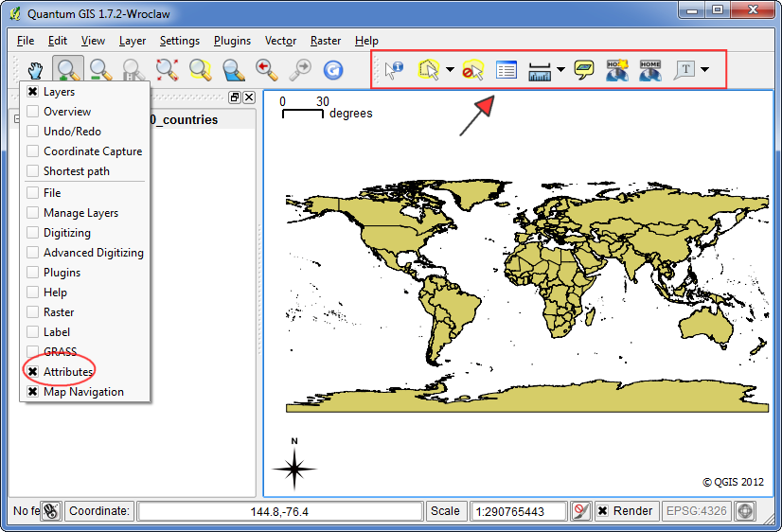
Task: Click the grayed Zoom to Native Resolution icon
Action: (x=133, y=70)
